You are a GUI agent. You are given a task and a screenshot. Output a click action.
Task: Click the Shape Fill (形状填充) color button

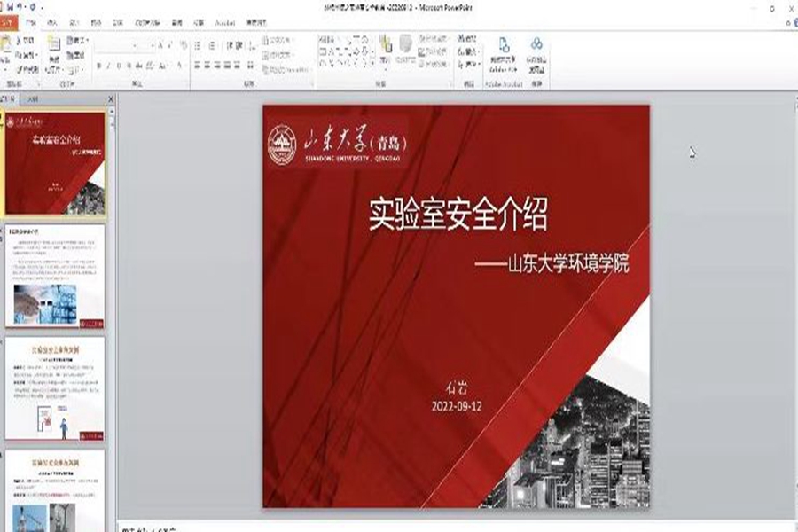tap(433, 39)
